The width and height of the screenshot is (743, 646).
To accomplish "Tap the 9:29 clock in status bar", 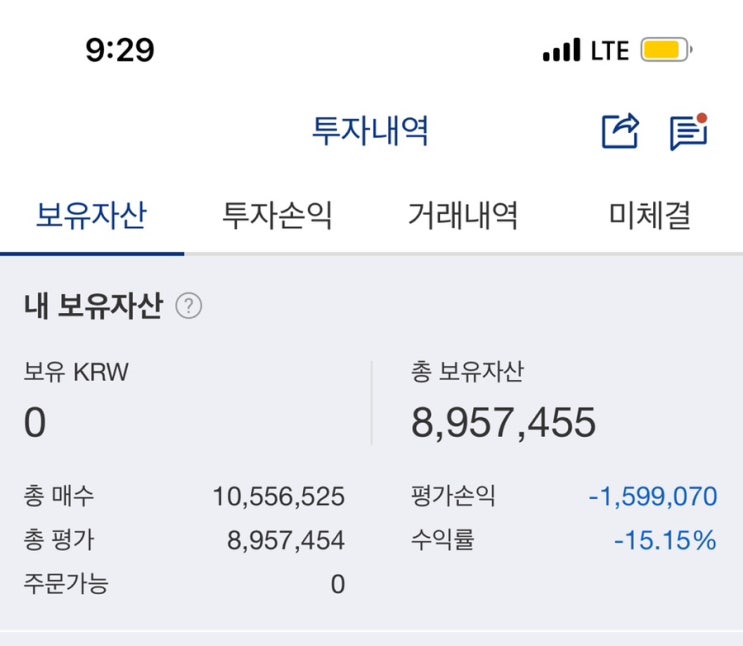I will pyautogui.click(x=120, y=50).
